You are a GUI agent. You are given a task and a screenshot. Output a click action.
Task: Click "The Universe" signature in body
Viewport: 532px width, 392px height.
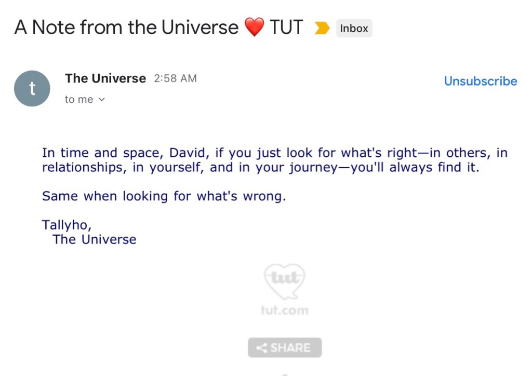pos(95,239)
